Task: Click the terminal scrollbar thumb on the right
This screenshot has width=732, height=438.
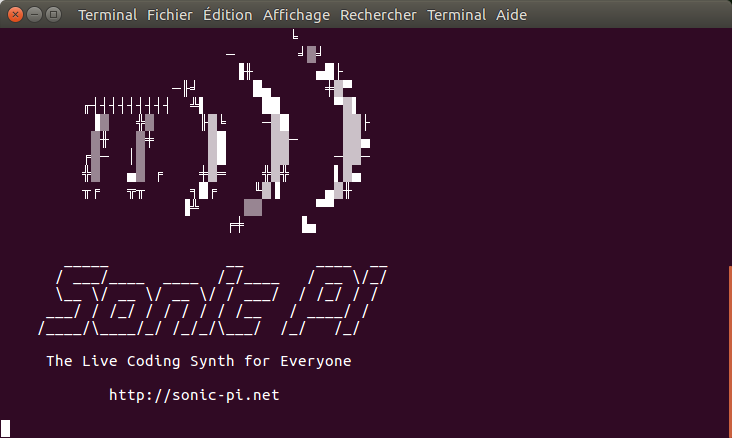Action: (x=730, y=352)
